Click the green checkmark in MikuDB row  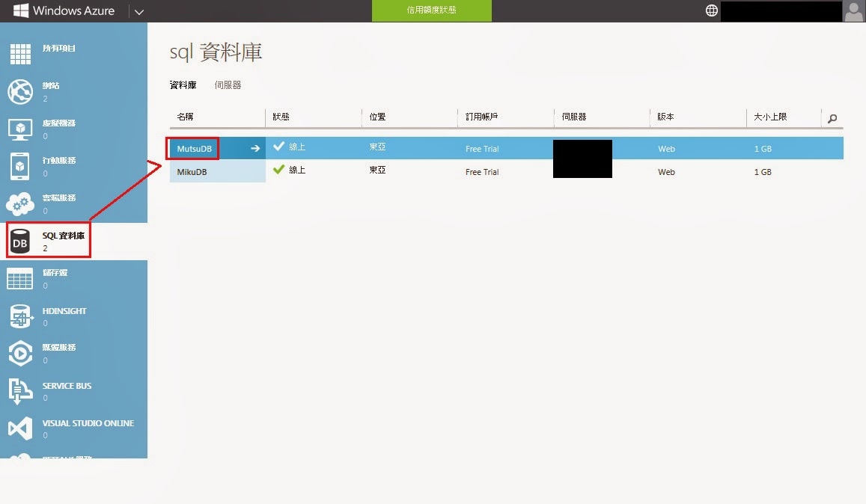pyautogui.click(x=279, y=170)
